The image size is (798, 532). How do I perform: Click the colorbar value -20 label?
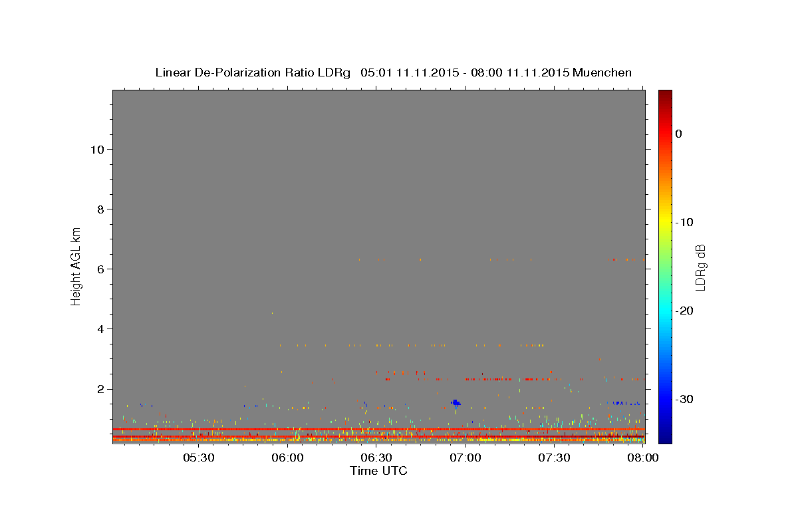(x=685, y=311)
